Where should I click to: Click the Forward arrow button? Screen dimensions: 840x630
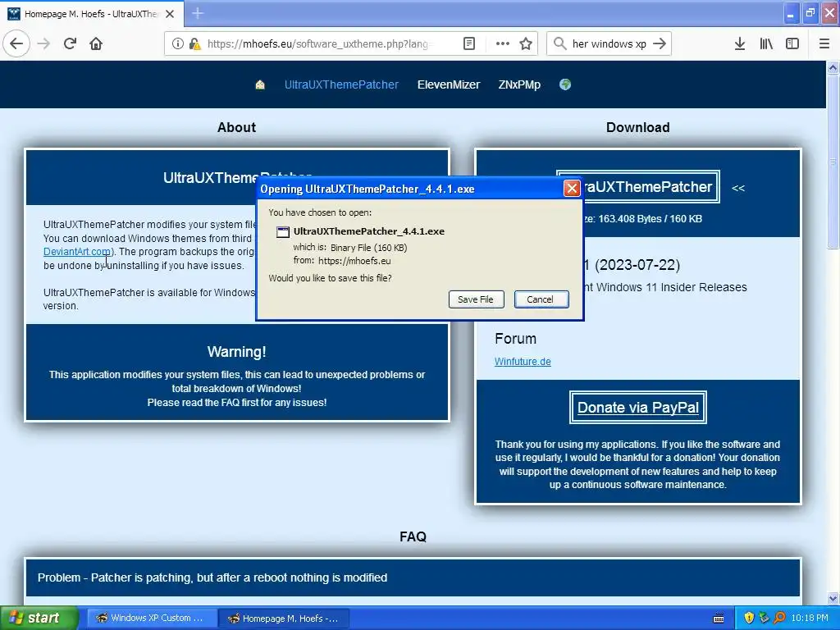(x=44, y=44)
